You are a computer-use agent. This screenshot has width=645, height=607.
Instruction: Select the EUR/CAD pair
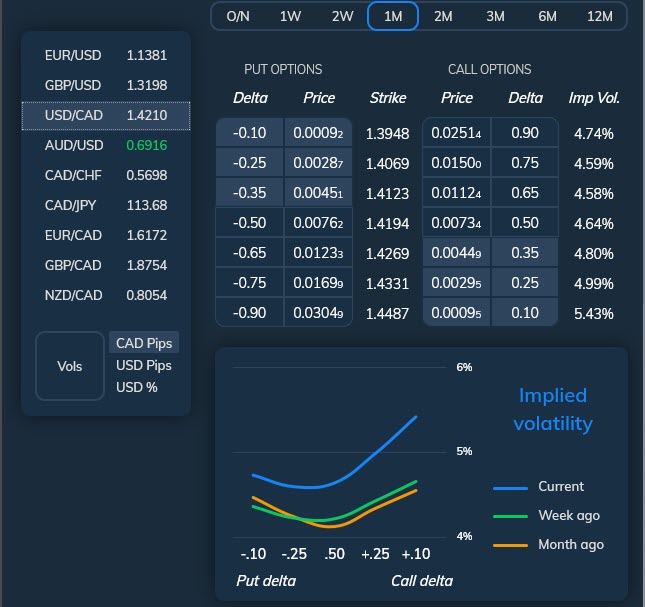[106, 235]
